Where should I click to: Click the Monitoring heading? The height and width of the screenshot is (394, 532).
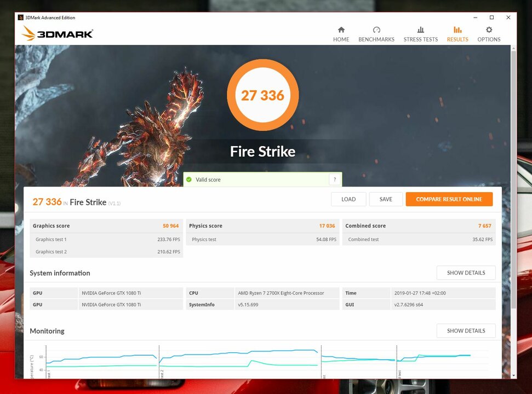coord(47,331)
